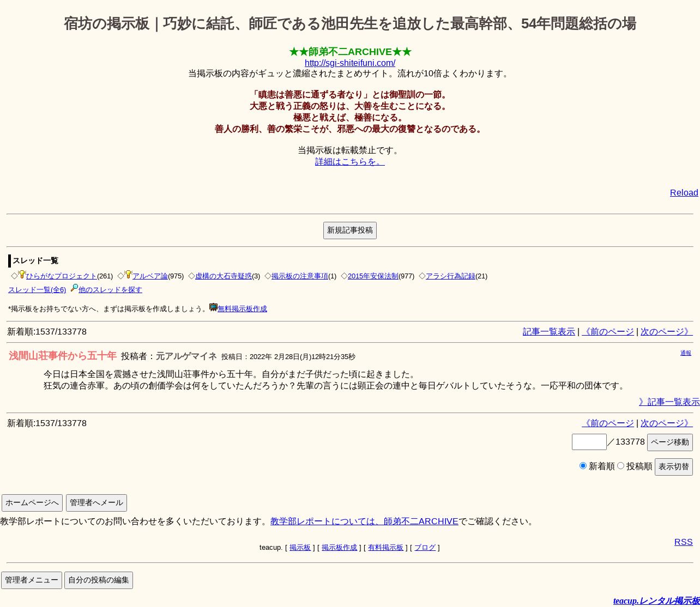Click the 管理者へメール button
Viewport: 700px width, 607px height.
point(96,503)
